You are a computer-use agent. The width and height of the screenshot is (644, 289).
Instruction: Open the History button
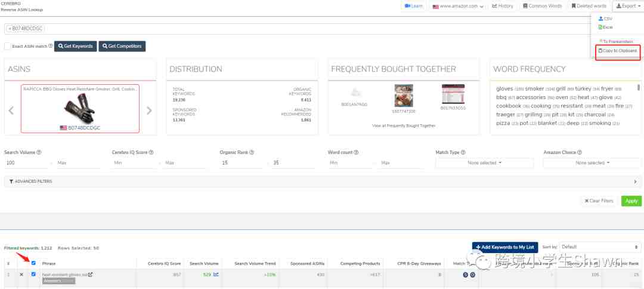coord(502,6)
